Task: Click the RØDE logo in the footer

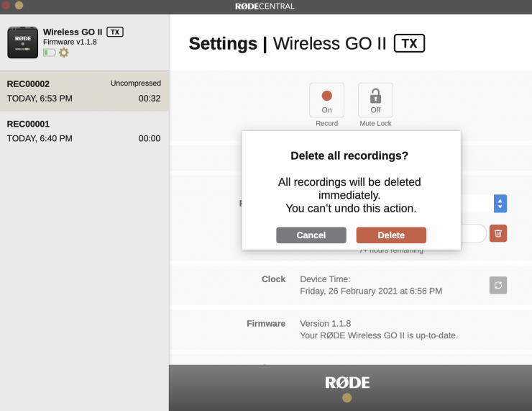Action: coord(347,382)
